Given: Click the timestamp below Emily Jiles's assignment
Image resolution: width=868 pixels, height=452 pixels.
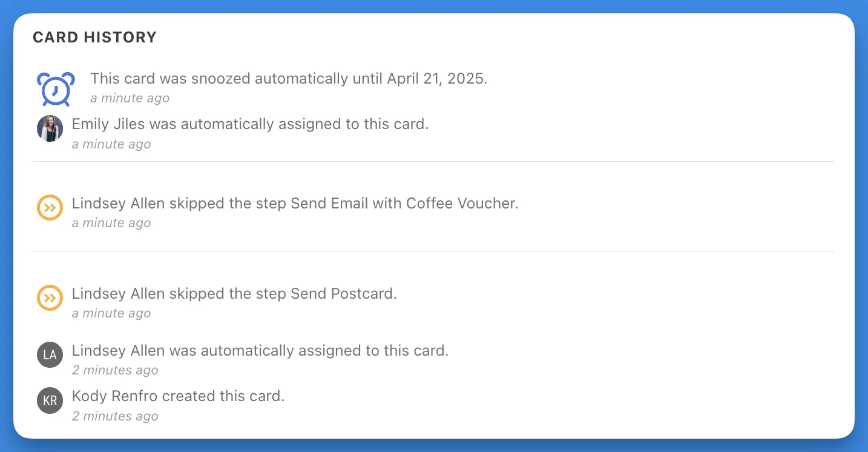Looking at the screenshot, I should [x=111, y=144].
